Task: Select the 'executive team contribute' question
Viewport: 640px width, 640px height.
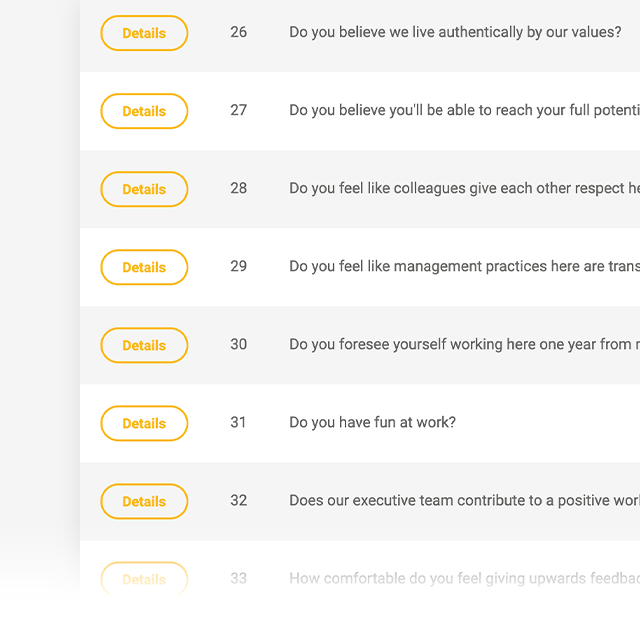Action: point(464,500)
